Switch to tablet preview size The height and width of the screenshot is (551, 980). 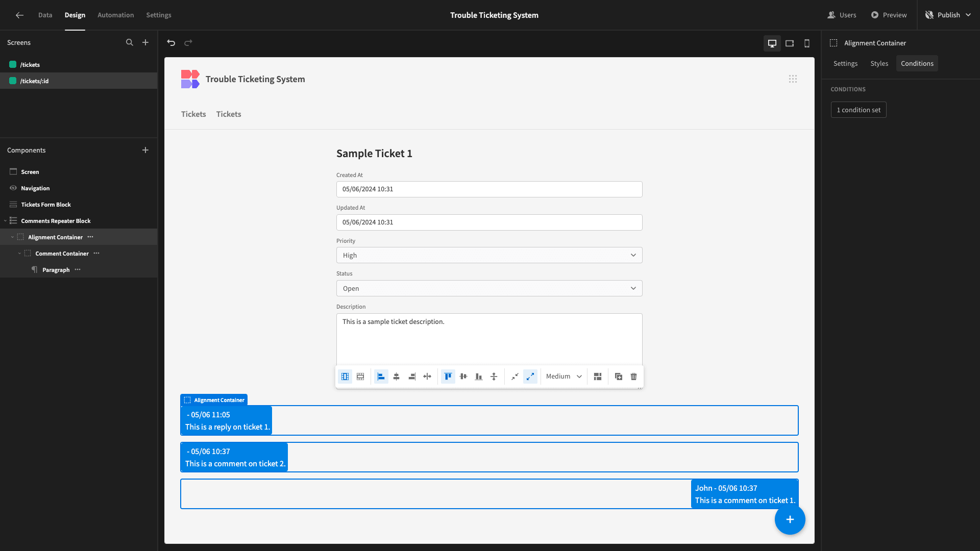click(790, 43)
